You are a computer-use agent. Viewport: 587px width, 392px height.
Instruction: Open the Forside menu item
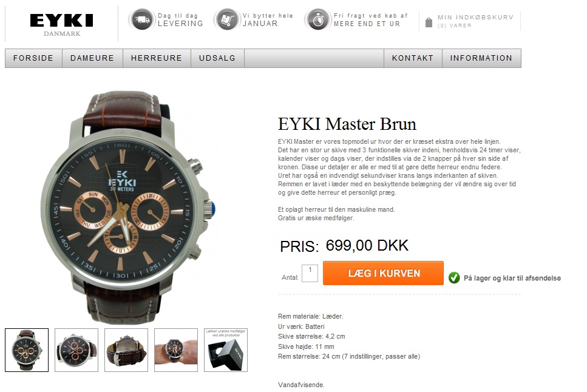[x=33, y=58]
